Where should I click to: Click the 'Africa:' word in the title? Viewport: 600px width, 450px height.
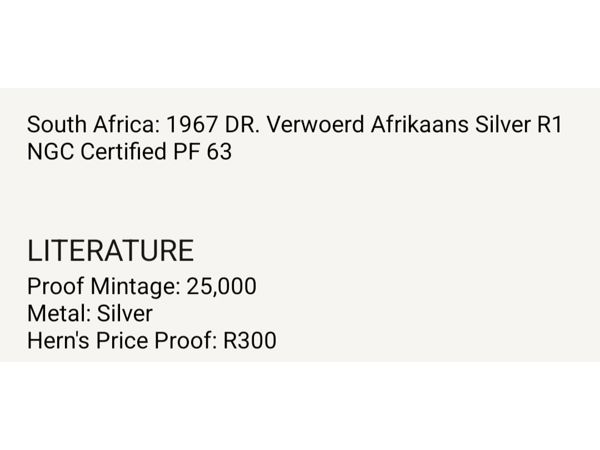click(127, 125)
